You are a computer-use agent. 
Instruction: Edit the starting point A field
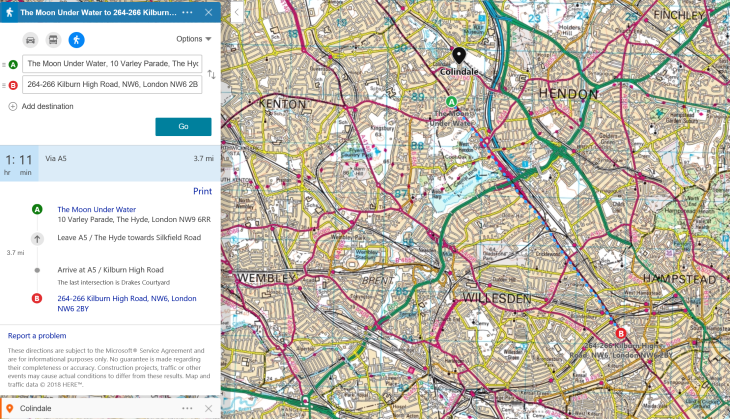tap(112, 63)
